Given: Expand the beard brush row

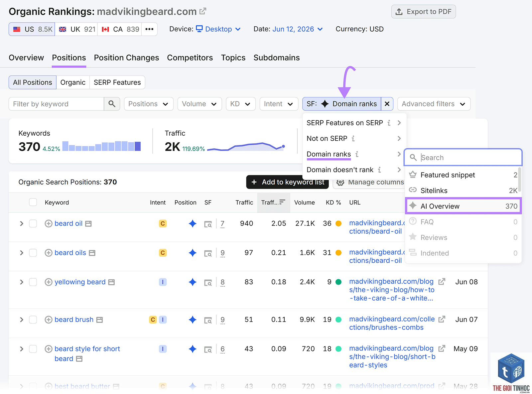Looking at the screenshot, I should [22, 320].
